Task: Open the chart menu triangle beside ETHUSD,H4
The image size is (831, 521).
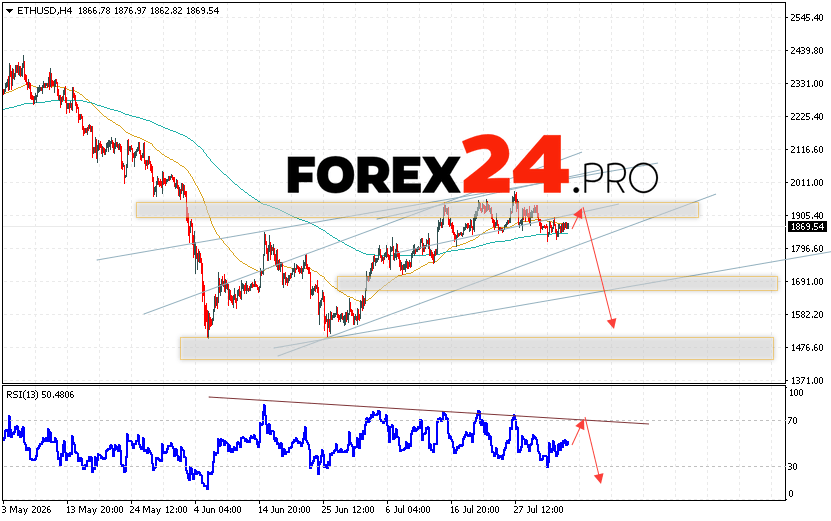Action: point(9,11)
